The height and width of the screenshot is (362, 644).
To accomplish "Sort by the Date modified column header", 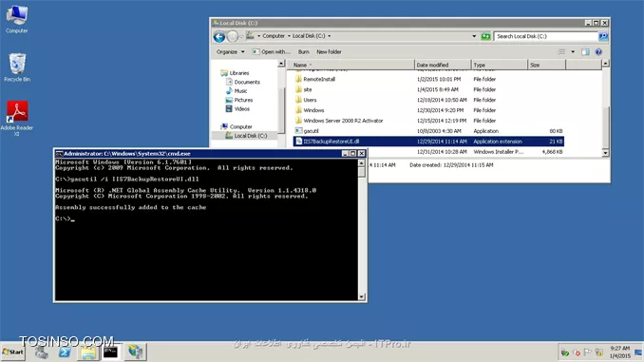I will [x=443, y=65].
